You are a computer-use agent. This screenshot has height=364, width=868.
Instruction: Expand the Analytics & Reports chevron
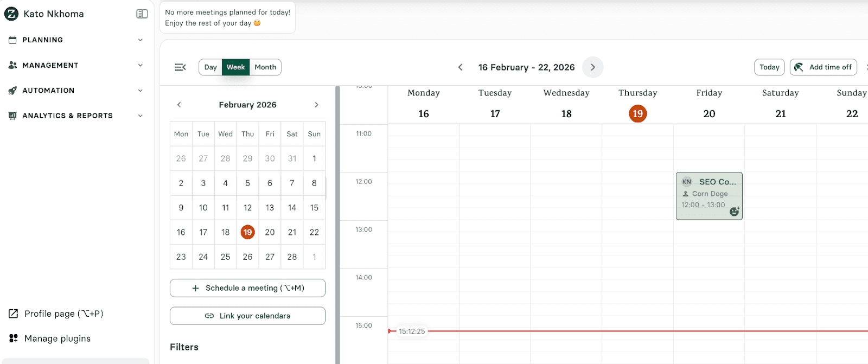click(x=141, y=116)
